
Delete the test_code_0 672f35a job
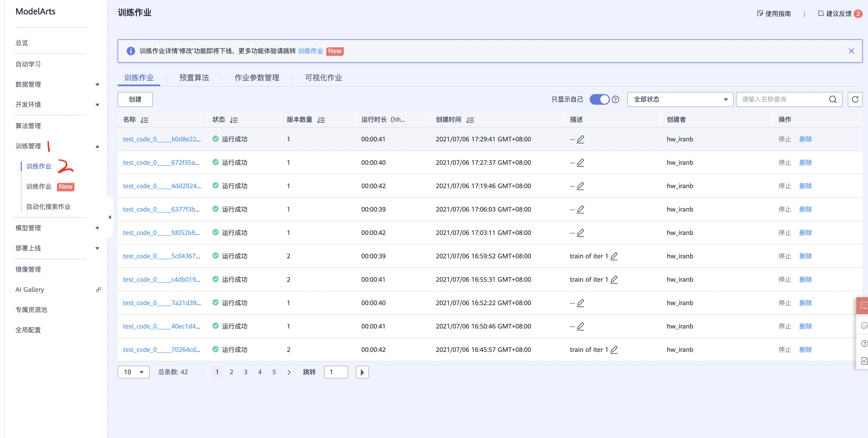[805, 163]
